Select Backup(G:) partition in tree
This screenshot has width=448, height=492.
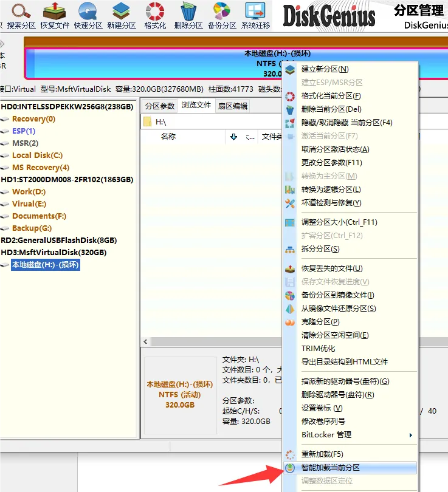[x=32, y=228]
